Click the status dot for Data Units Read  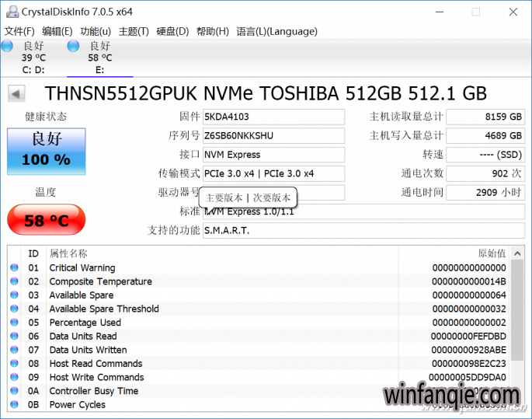(14, 336)
